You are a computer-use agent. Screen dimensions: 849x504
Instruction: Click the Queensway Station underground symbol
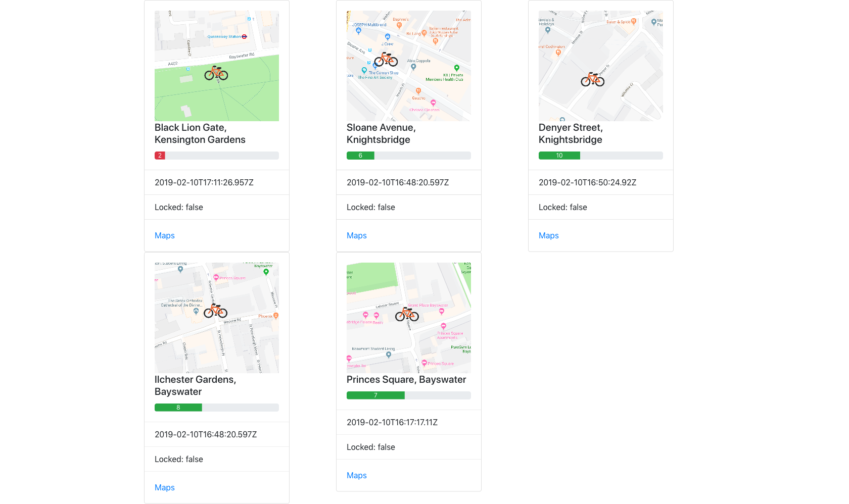(x=245, y=36)
